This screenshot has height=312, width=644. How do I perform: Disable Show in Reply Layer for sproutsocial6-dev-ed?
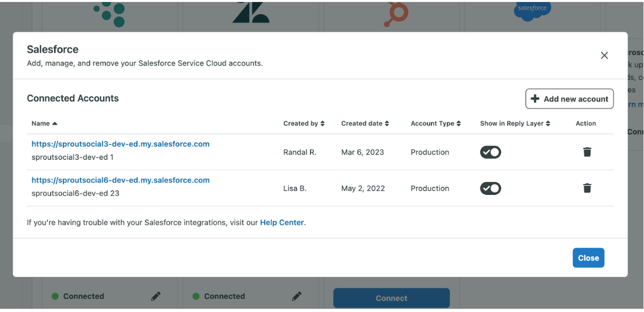point(490,188)
